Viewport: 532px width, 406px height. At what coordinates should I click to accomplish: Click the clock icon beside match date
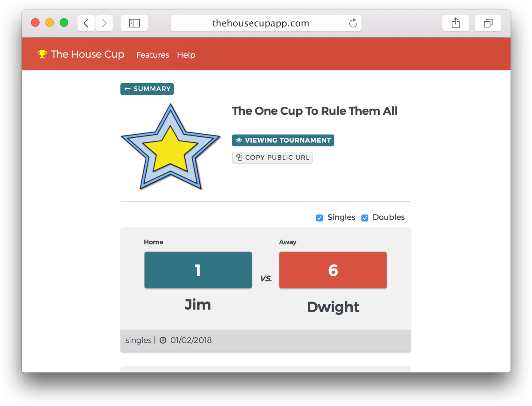(163, 340)
